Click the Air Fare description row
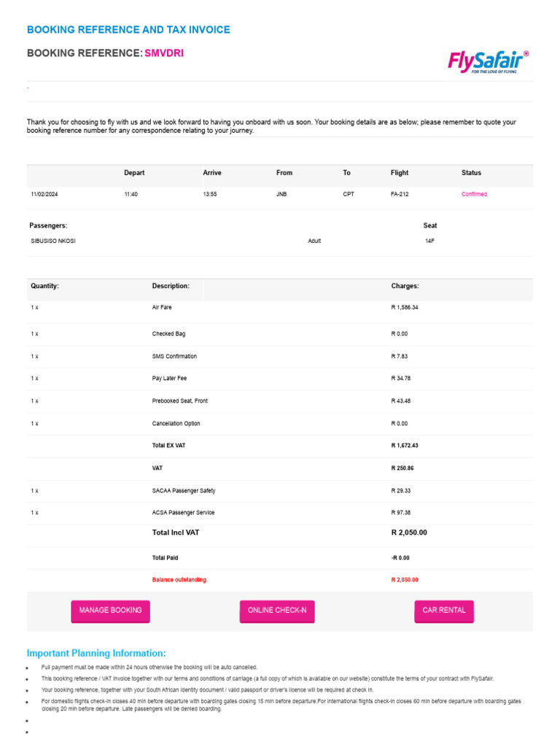The image size is (560, 747). (162, 308)
